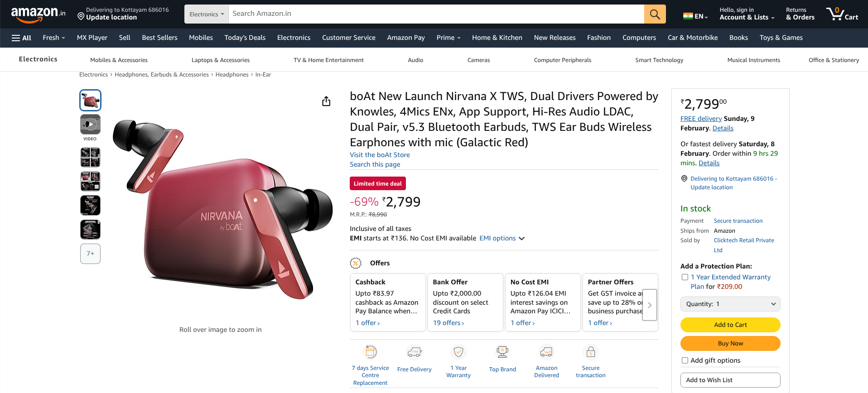The width and height of the screenshot is (868, 393).
Task: Open the Quantity dropdown
Action: pyautogui.click(x=730, y=304)
